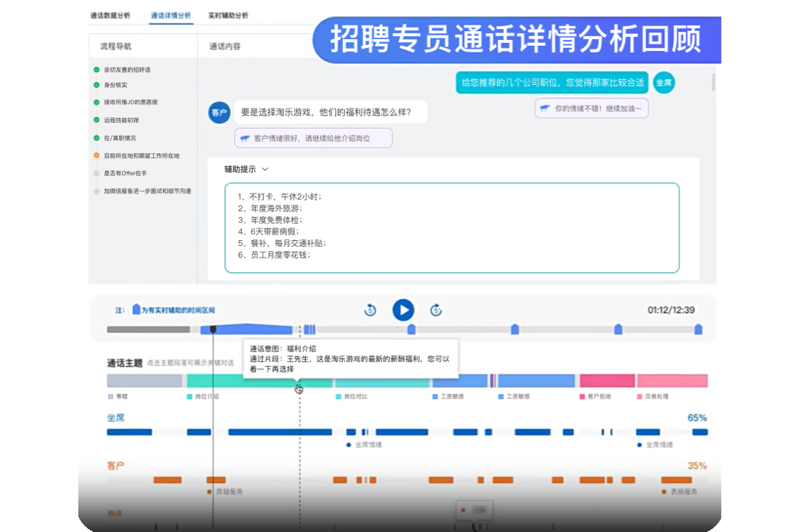Click the 坐席 65% talk ratio value
The image size is (801, 532).
click(x=697, y=418)
